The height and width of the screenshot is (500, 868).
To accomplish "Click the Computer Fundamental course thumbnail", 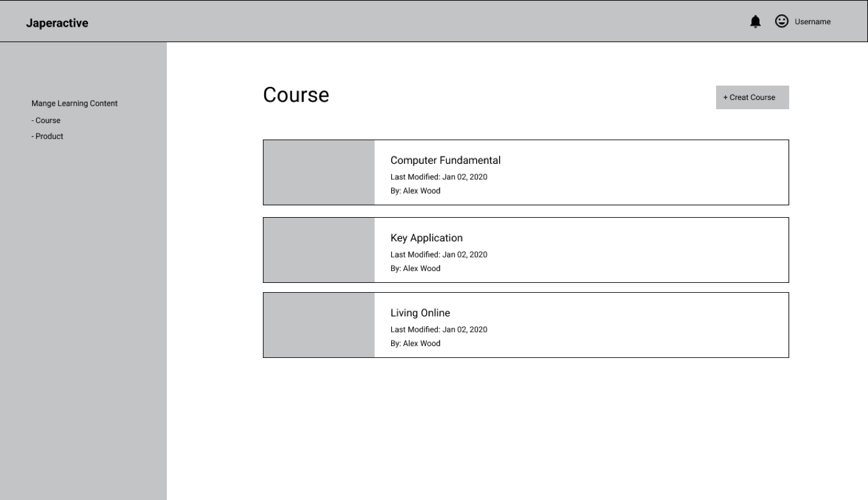I will (319, 172).
